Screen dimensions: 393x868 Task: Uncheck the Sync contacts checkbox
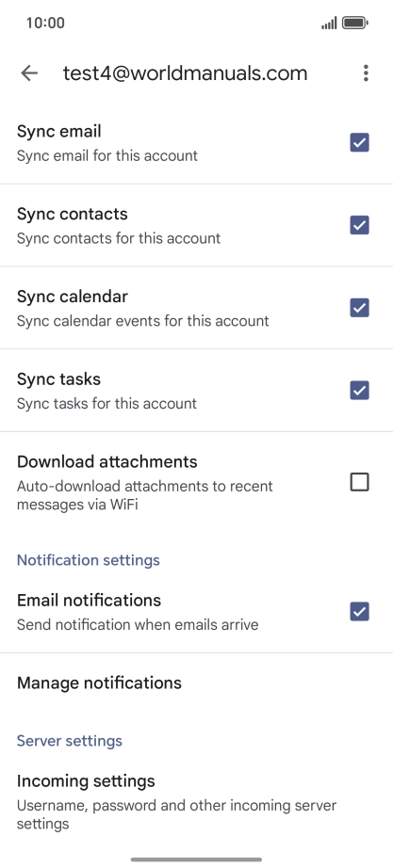pos(359,225)
